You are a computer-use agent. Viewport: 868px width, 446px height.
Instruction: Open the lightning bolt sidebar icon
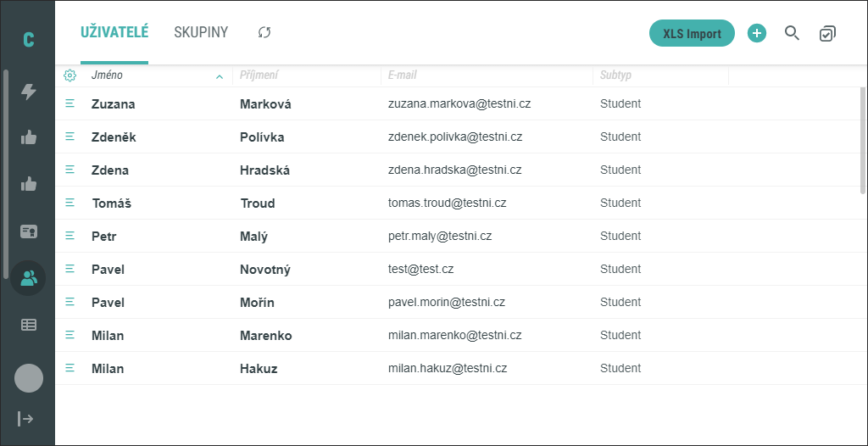pos(28,92)
